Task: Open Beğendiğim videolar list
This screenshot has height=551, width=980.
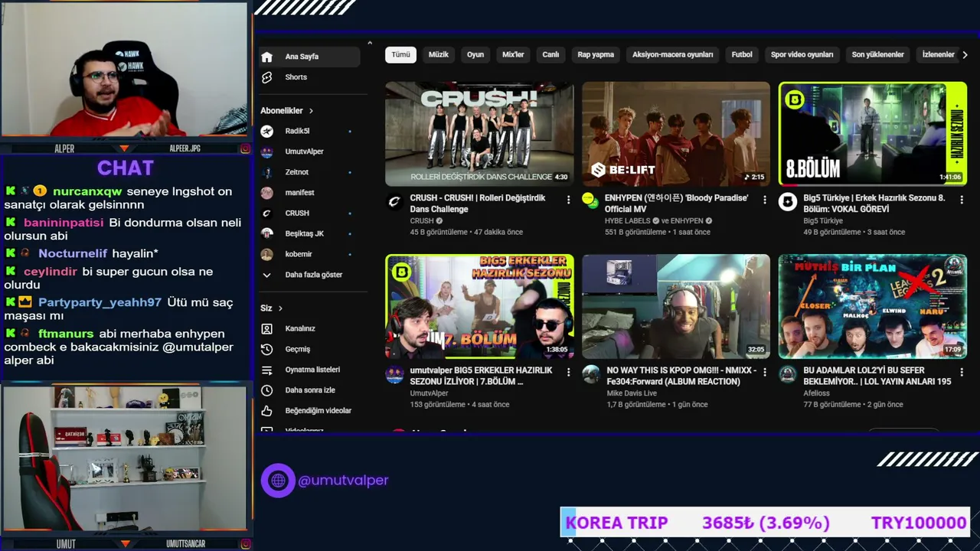Action: pos(309,411)
